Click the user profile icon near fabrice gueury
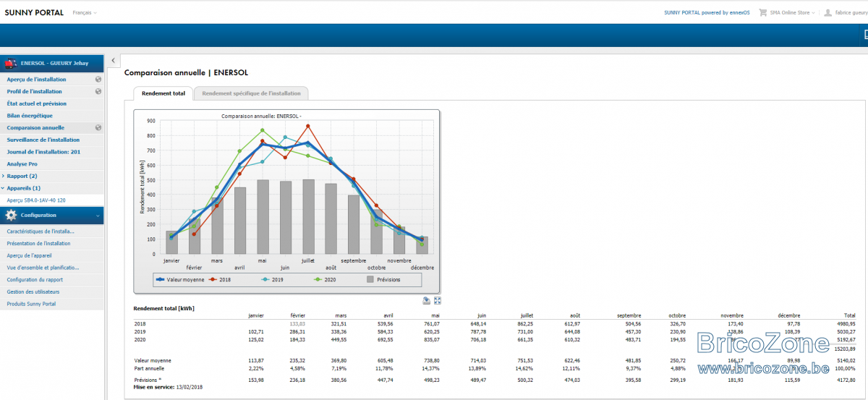Viewport: 868px width, 400px height. 827,12
